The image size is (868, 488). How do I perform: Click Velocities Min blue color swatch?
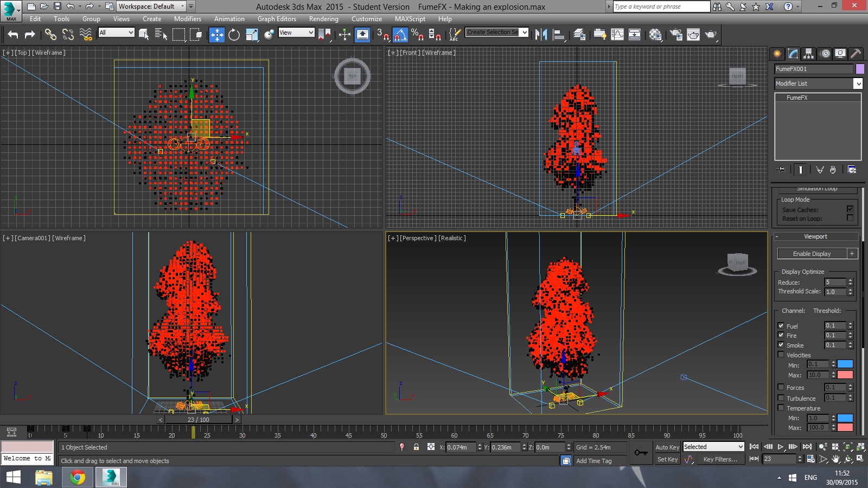pyautogui.click(x=845, y=364)
